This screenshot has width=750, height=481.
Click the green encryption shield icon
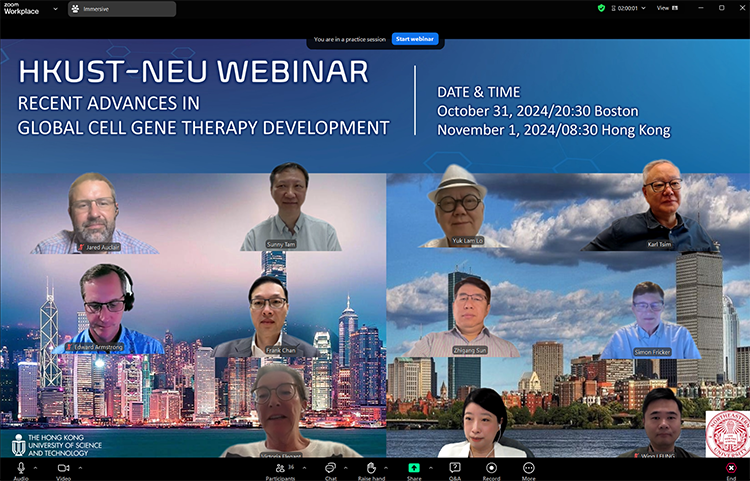coord(601,8)
